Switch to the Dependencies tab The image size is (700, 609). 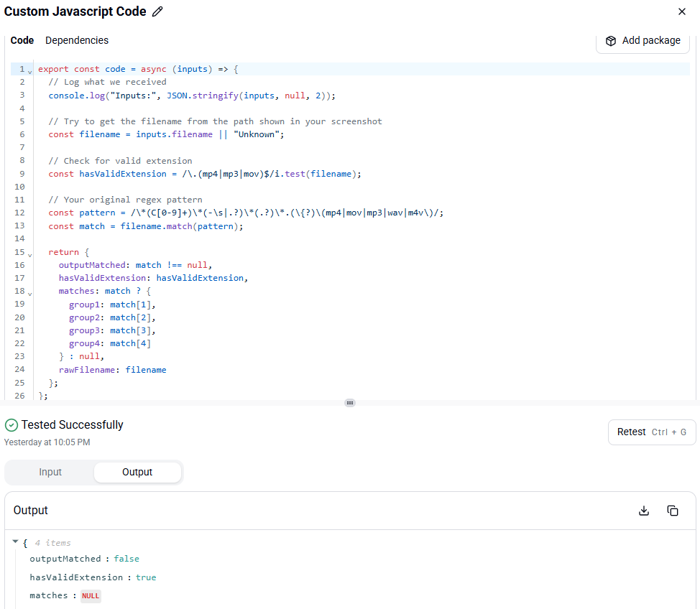click(77, 40)
